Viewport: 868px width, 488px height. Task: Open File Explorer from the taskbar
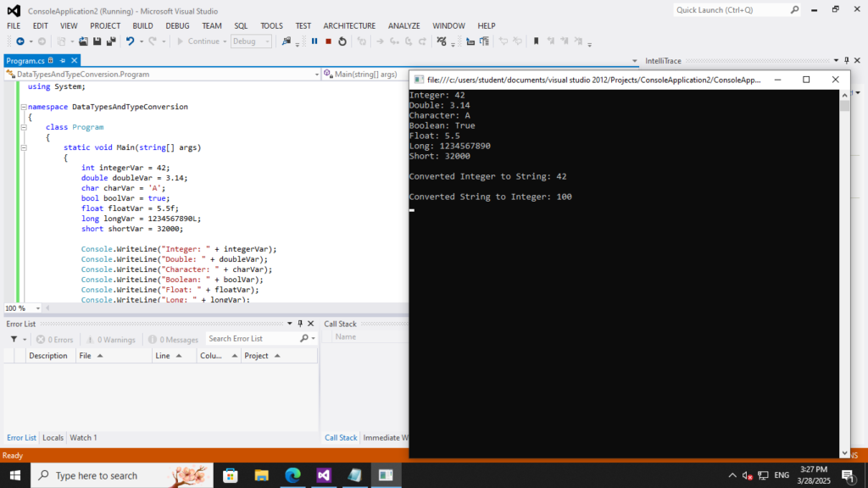coord(261,475)
